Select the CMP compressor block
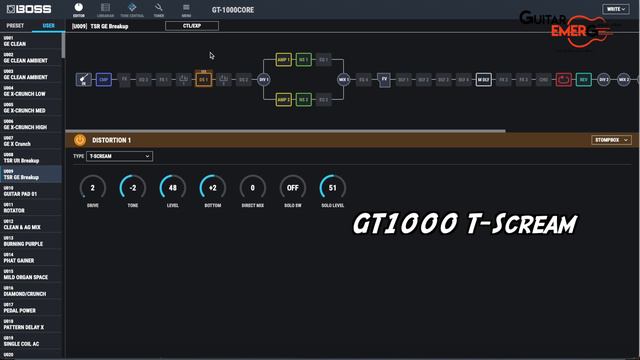 pos(104,80)
